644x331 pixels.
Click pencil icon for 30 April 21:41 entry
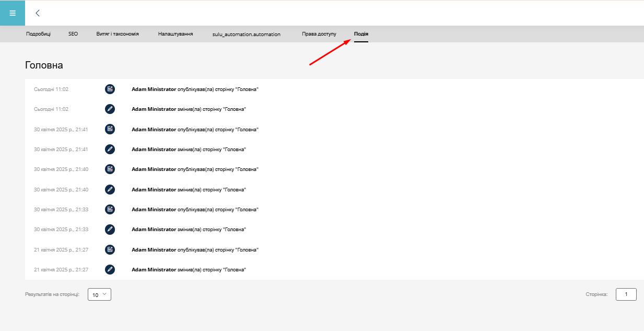click(110, 150)
